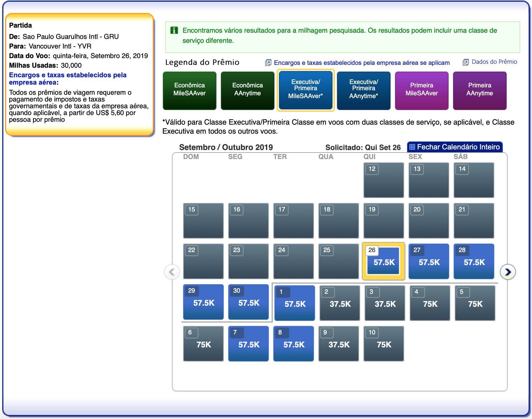This screenshot has width=532, height=419.
Task: Select October 4 for 75K miles
Action: (x=430, y=303)
